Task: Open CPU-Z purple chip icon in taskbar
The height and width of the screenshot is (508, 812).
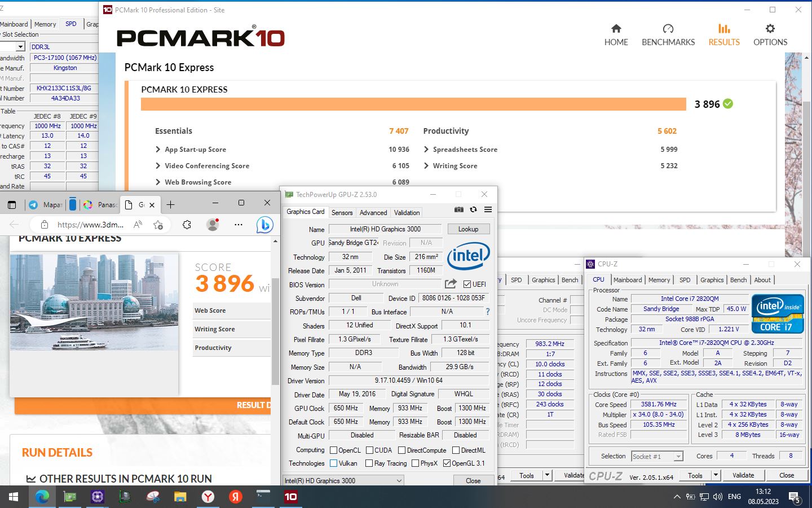Action: tap(98, 497)
